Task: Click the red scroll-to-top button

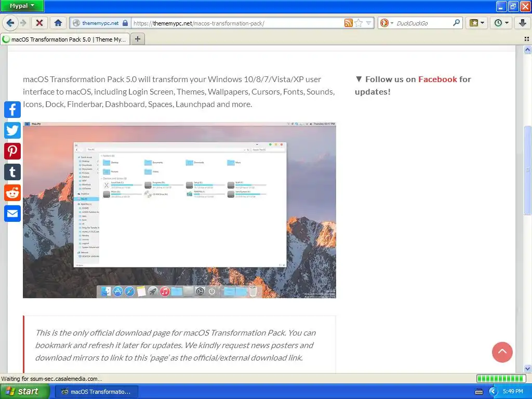Action: point(502,352)
